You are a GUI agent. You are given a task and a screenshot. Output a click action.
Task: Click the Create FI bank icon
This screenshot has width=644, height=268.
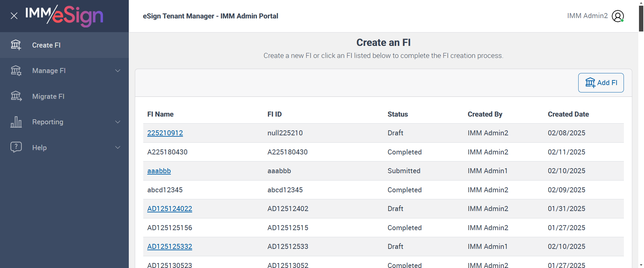point(16,45)
